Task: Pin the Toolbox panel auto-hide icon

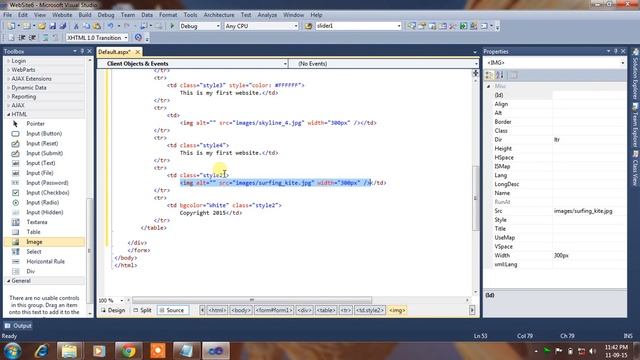Action: click(x=82, y=51)
